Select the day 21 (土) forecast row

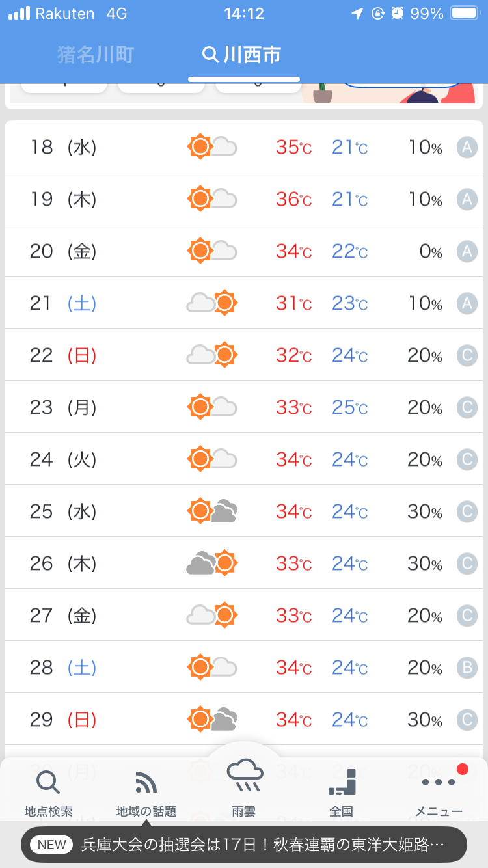(x=244, y=303)
